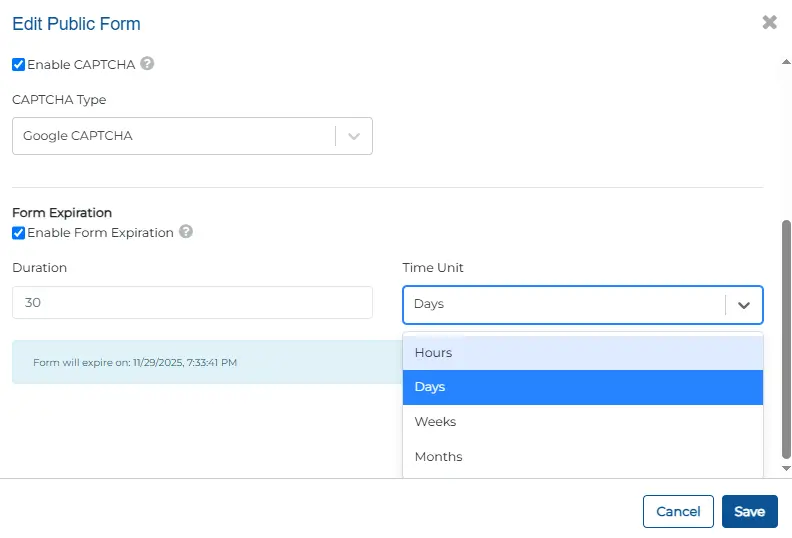Uncheck the Enable CAPTCHA checkbox
The width and height of the screenshot is (792, 538).
tap(18, 65)
